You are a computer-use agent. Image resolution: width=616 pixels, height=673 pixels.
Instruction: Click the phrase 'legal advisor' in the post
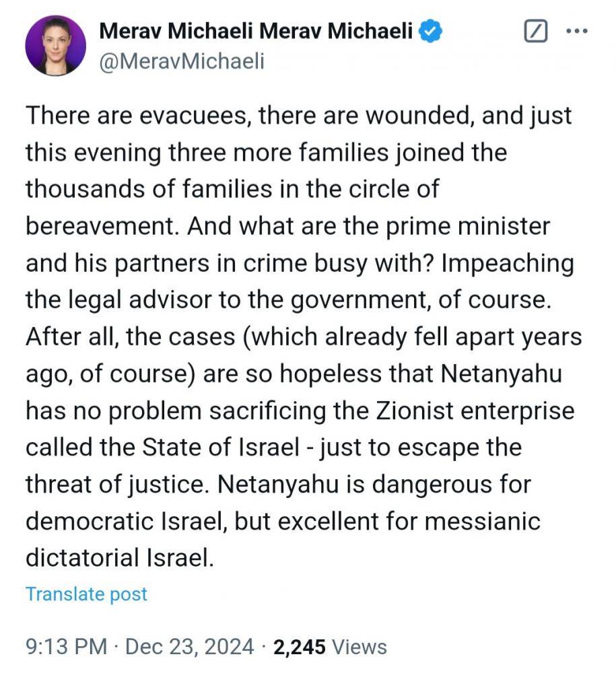tap(140, 299)
